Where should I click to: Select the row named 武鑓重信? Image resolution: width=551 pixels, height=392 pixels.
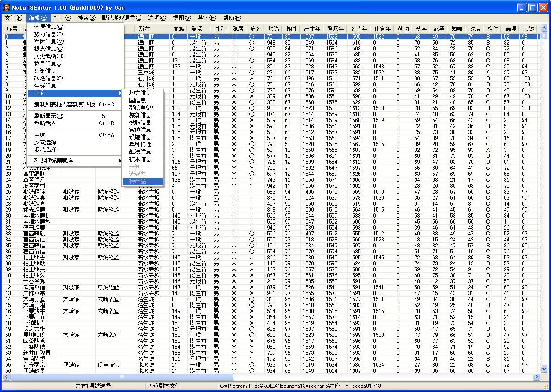(x=272, y=287)
